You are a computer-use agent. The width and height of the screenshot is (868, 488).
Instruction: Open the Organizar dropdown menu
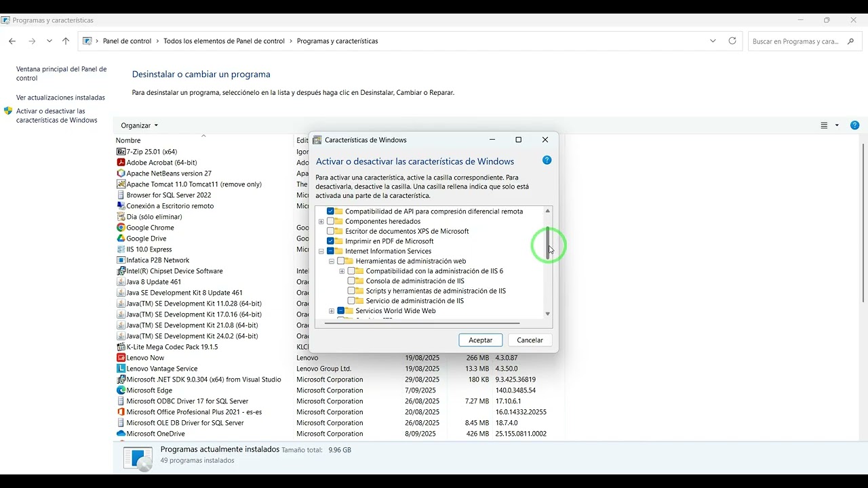click(x=139, y=125)
